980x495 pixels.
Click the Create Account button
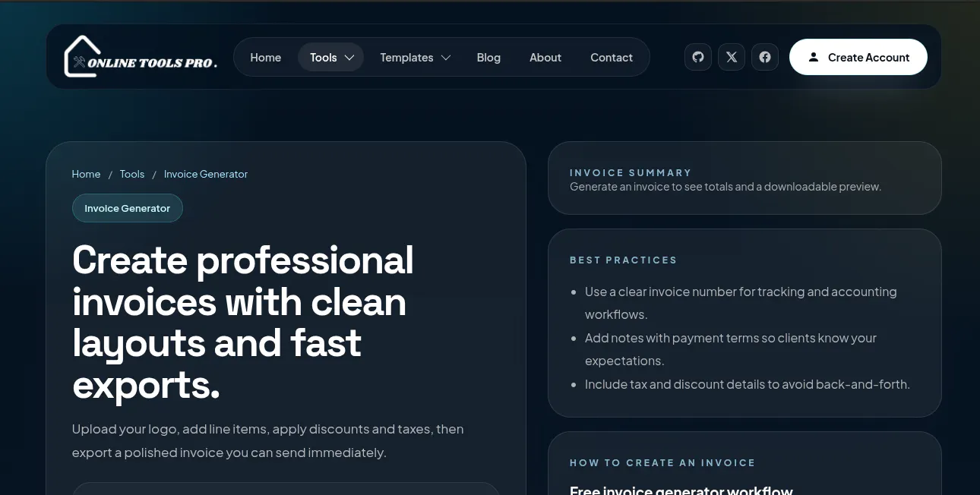point(858,57)
